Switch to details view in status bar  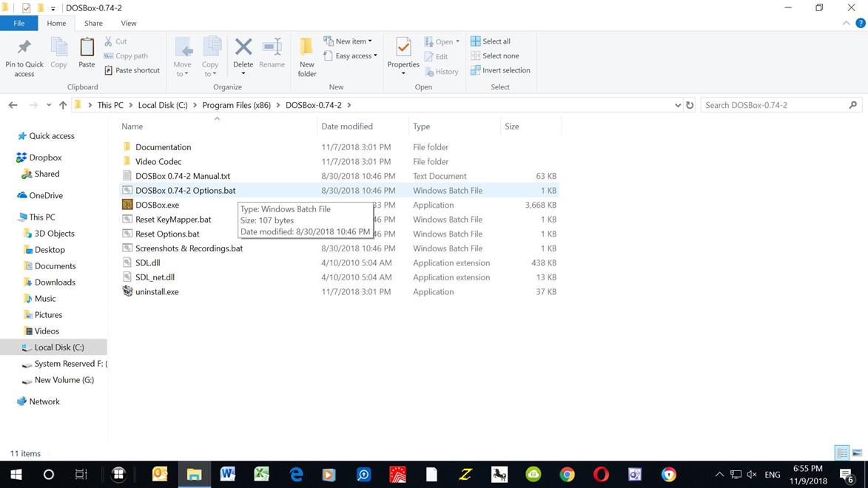[842, 453]
